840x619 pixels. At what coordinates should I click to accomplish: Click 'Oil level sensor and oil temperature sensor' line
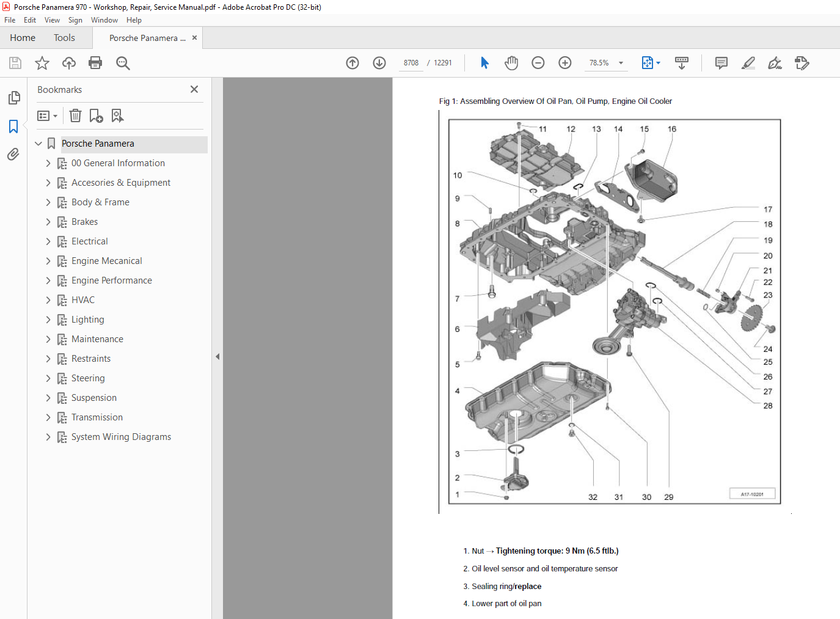(x=544, y=569)
